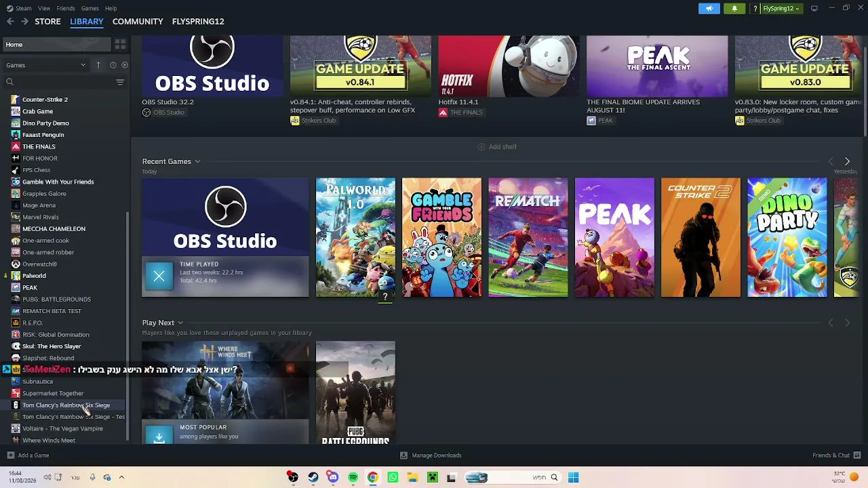The width and height of the screenshot is (868, 488).
Task: Open the PUBG Battlegrounds cover in Play Next
Action: 355,393
